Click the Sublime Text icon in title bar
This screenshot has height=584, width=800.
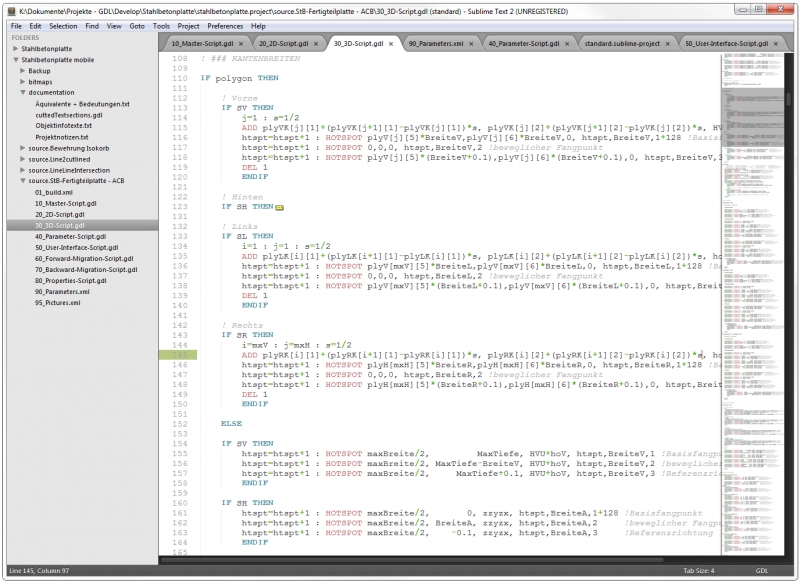pos(10,9)
